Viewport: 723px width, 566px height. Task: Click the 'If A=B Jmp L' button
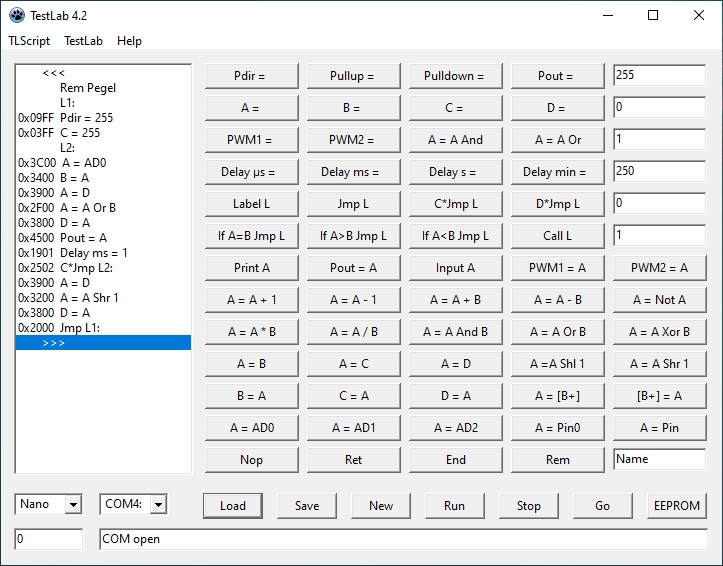click(252, 236)
